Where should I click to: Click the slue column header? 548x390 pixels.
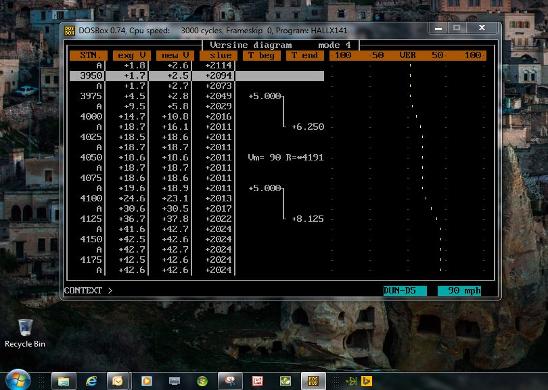pos(218,56)
